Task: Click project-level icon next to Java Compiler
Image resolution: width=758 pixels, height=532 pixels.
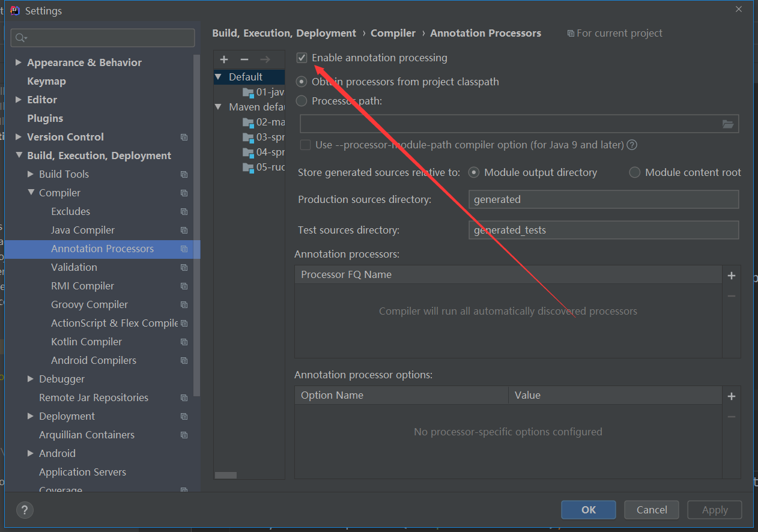Action: (x=184, y=231)
